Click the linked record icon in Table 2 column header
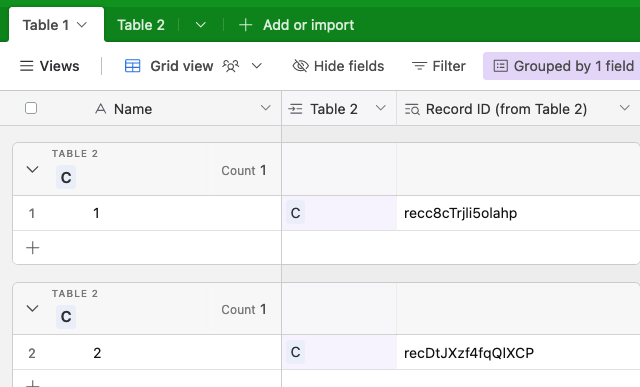The image size is (640, 387). [x=295, y=109]
